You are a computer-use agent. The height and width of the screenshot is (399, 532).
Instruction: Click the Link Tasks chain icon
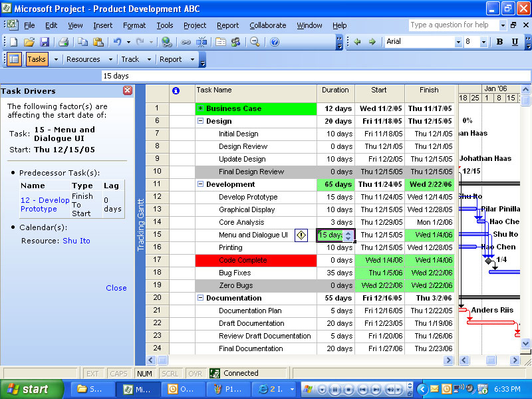click(186, 42)
